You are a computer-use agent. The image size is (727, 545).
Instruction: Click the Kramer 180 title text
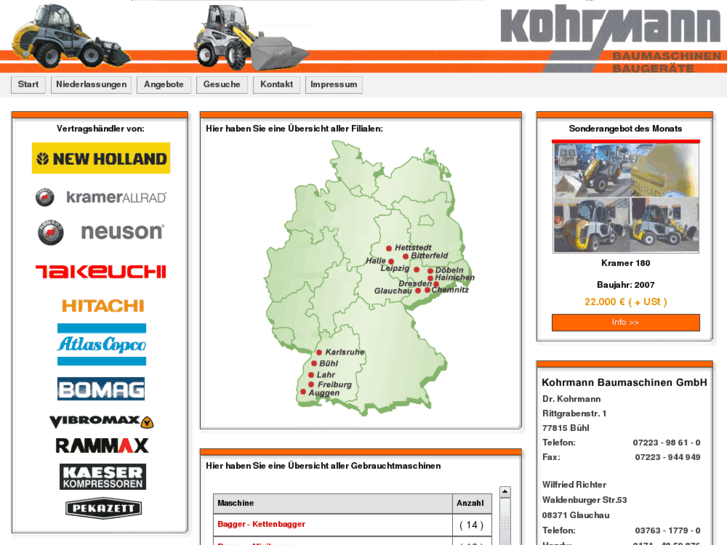[x=625, y=263]
